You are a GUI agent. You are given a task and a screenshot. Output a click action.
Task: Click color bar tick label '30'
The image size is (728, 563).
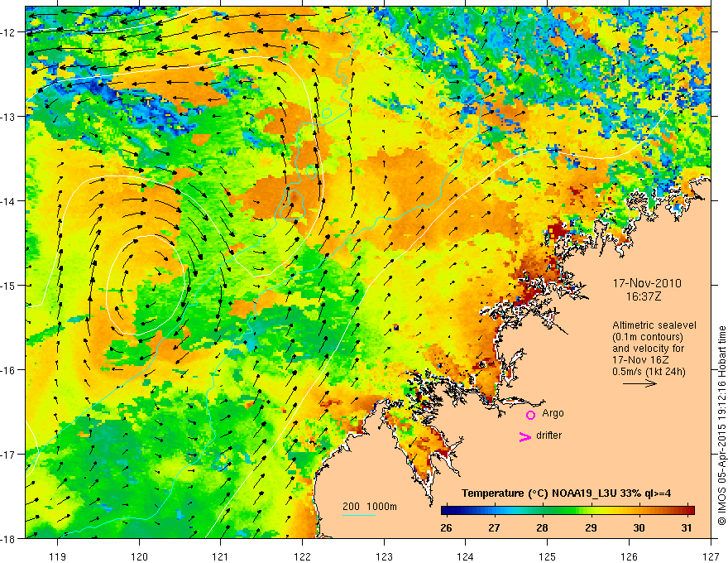[x=639, y=527]
